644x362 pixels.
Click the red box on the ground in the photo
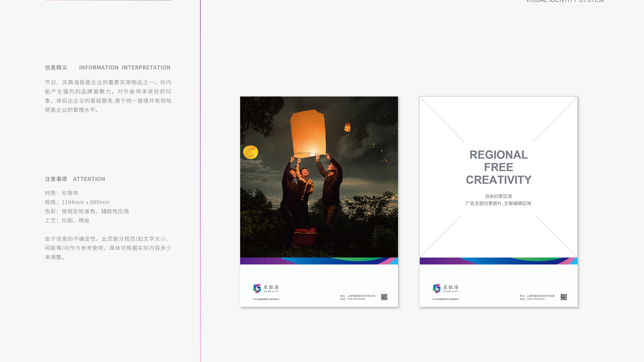pyautogui.click(x=304, y=237)
